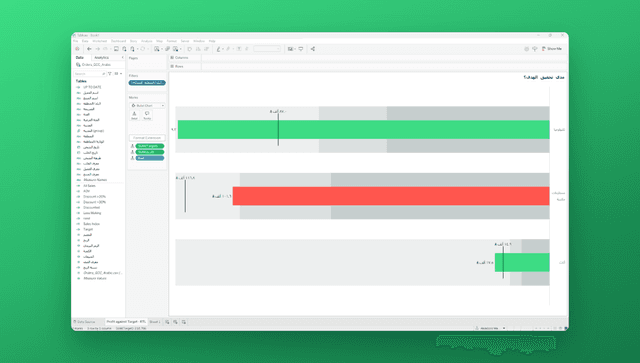Open the Bullet Chart mark type dropdown

click(x=147, y=105)
